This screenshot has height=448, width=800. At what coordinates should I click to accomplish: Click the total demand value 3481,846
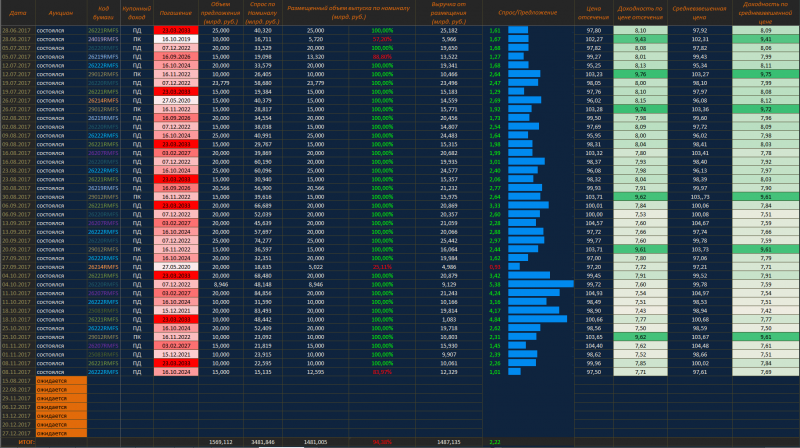263,441
